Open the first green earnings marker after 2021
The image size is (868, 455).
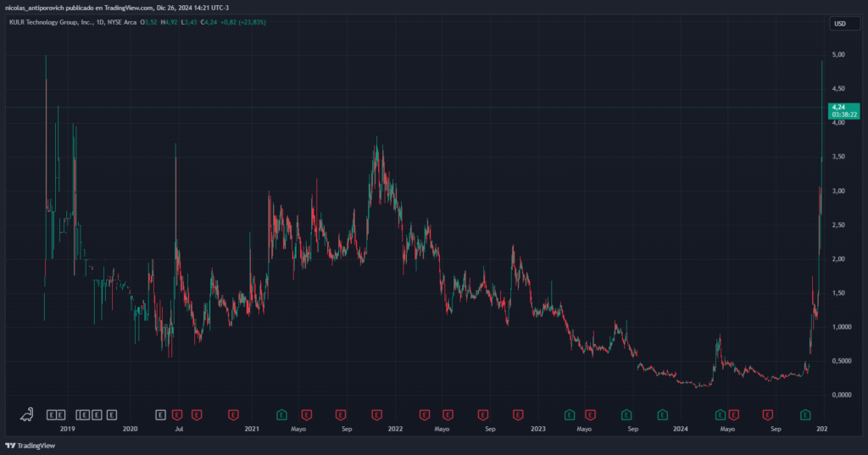(281, 415)
